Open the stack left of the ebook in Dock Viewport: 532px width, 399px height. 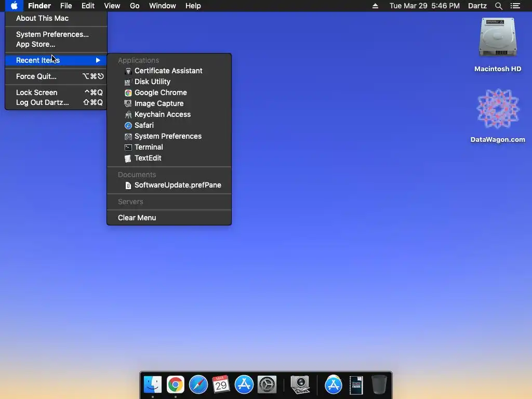tap(333, 385)
